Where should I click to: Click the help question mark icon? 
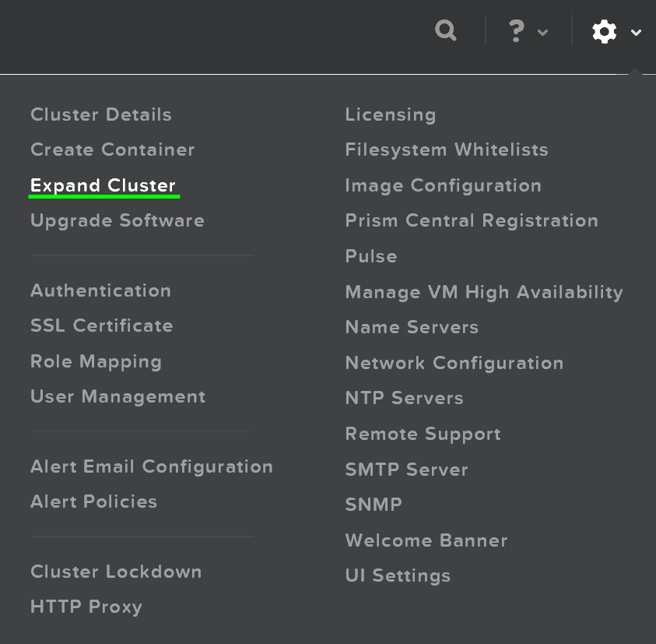pyautogui.click(x=516, y=31)
